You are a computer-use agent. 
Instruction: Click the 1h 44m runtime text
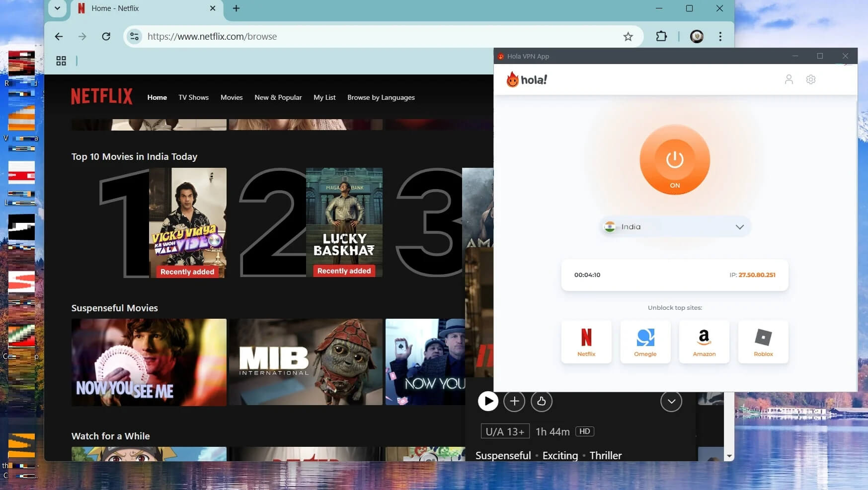(552, 431)
